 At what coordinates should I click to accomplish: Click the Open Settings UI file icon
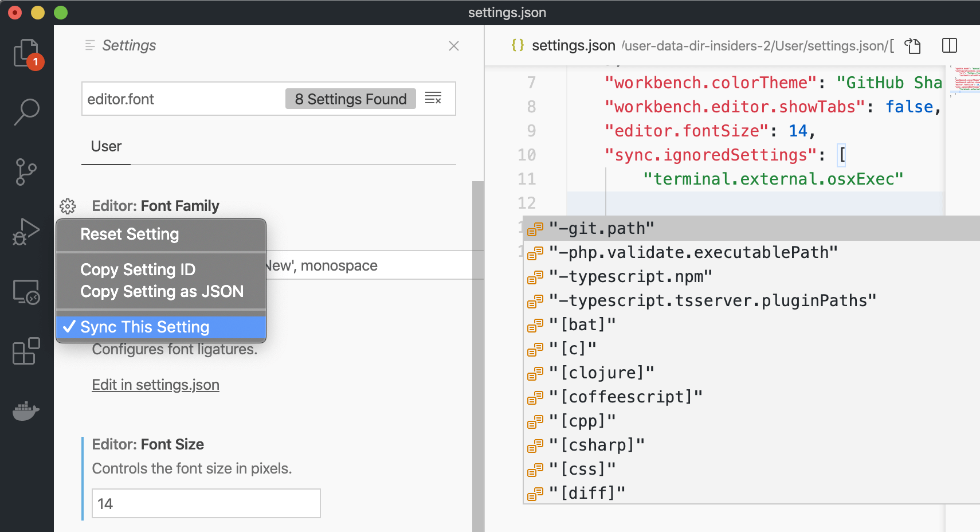click(x=912, y=45)
